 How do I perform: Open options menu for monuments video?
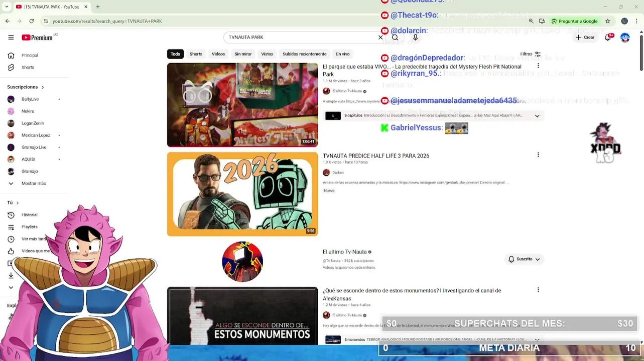tap(538, 290)
